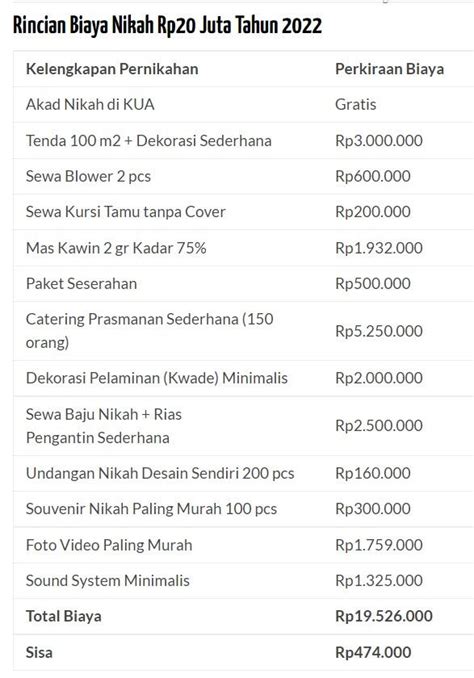Click Sewa Kursi Tamu tanpa Cover
The height and width of the screenshot is (678, 474).
(x=125, y=212)
